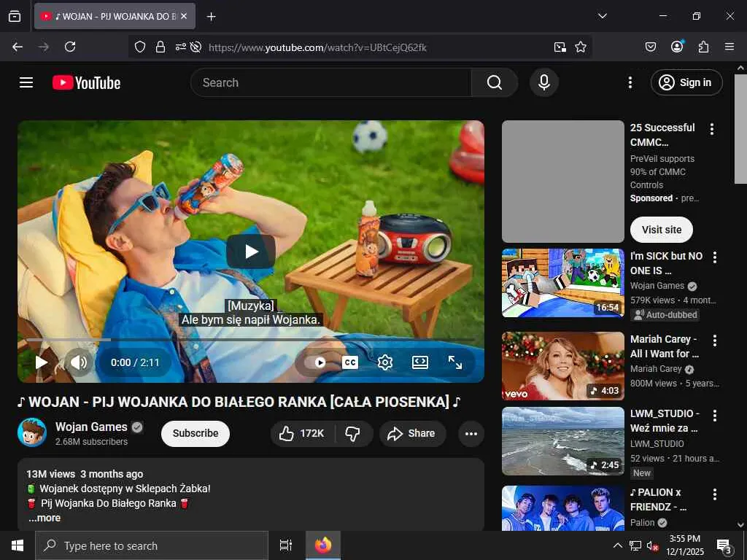The image size is (747, 560).
Task: Open the YouTube guide hamburger menu
Action: click(x=26, y=82)
